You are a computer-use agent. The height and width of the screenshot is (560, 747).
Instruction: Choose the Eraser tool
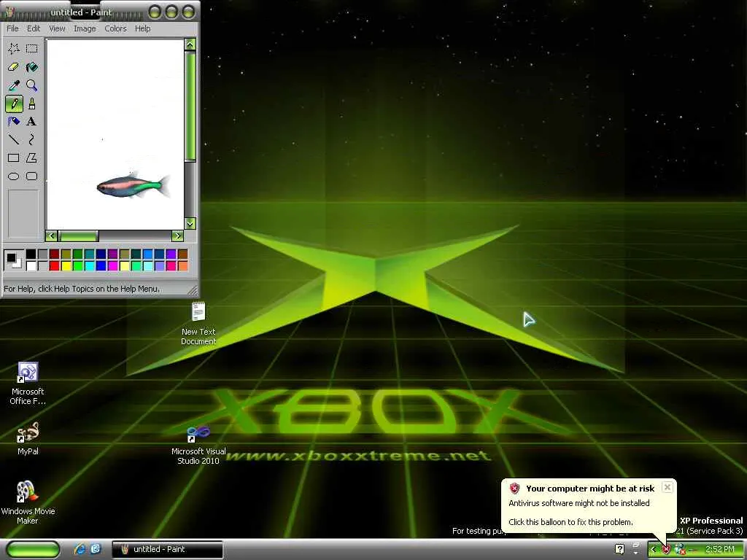14,66
